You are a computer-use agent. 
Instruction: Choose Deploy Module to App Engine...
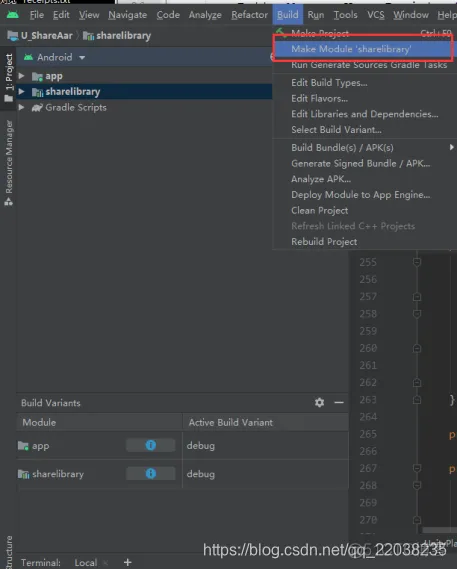[364, 195]
